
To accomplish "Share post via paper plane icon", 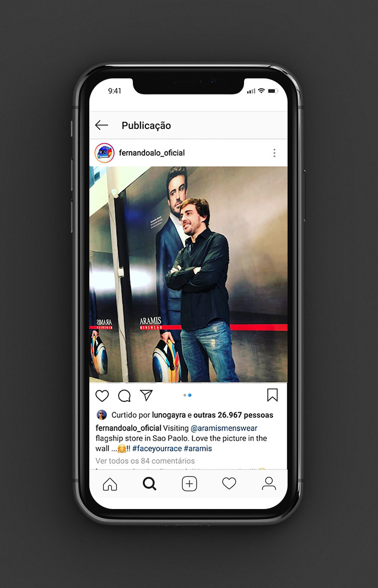I will (x=147, y=395).
